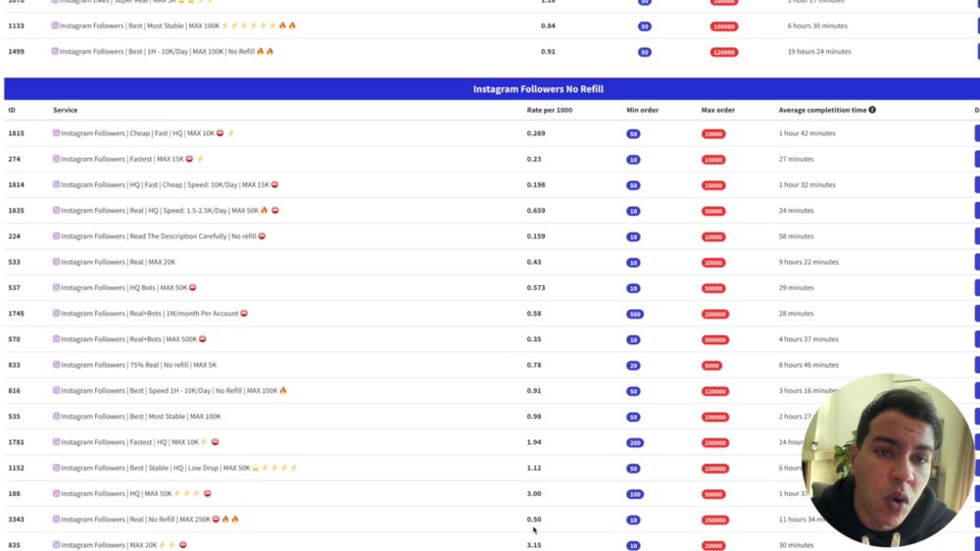Viewport: 980px width, 551px height.
Task: Click Instagram icon in service row 535
Action: click(56, 416)
